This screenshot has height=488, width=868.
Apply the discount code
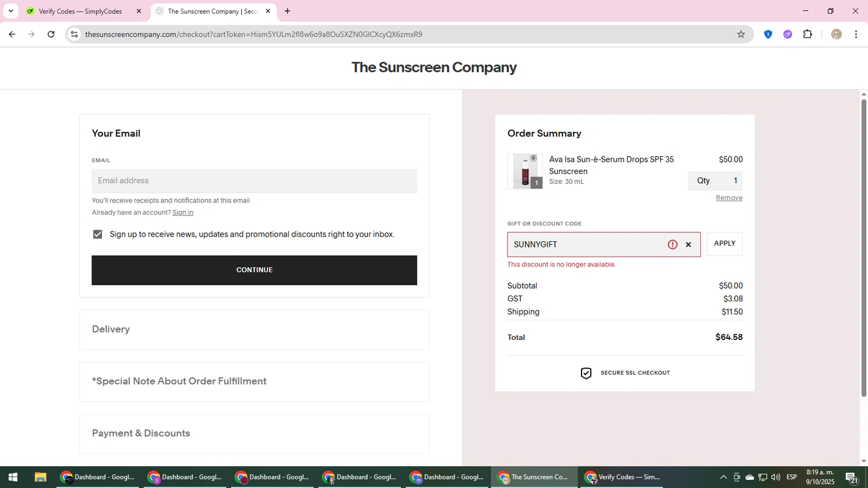pyautogui.click(x=724, y=243)
